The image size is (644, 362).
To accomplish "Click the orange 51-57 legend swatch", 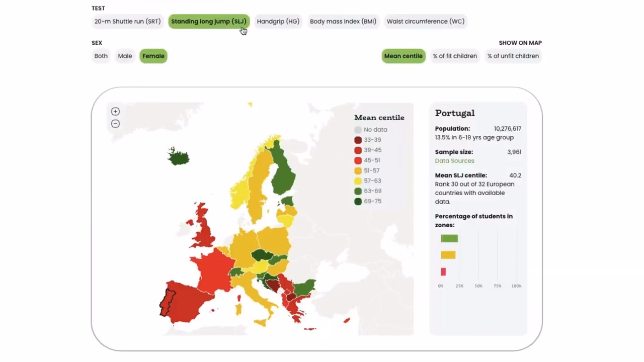I will tap(358, 170).
